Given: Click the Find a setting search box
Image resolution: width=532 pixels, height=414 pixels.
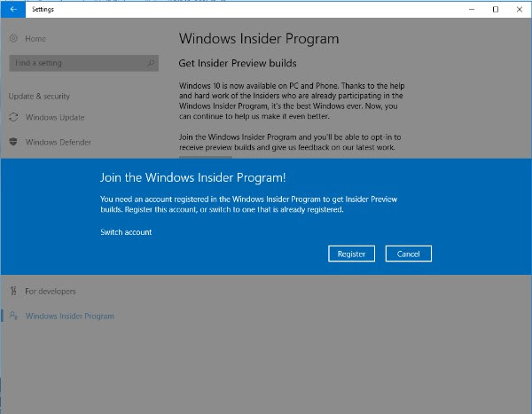Looking at the screenshot, I should 84,63.
